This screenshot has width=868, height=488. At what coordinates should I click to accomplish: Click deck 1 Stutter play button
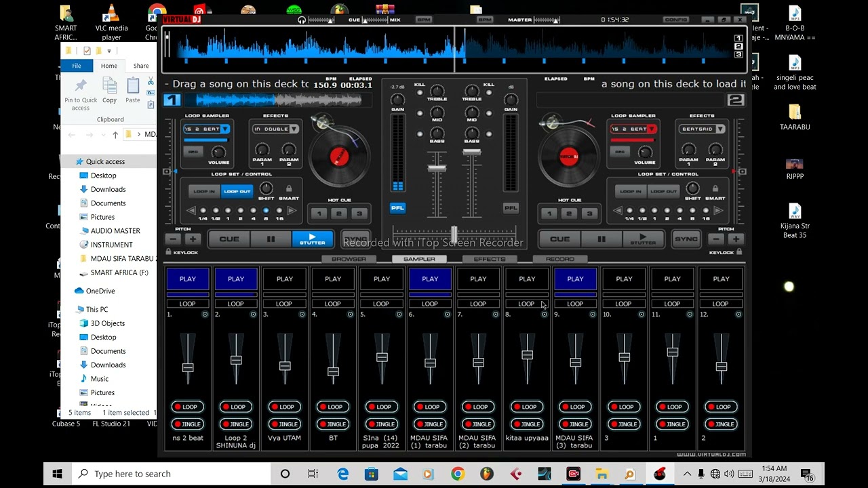(313, 239)
